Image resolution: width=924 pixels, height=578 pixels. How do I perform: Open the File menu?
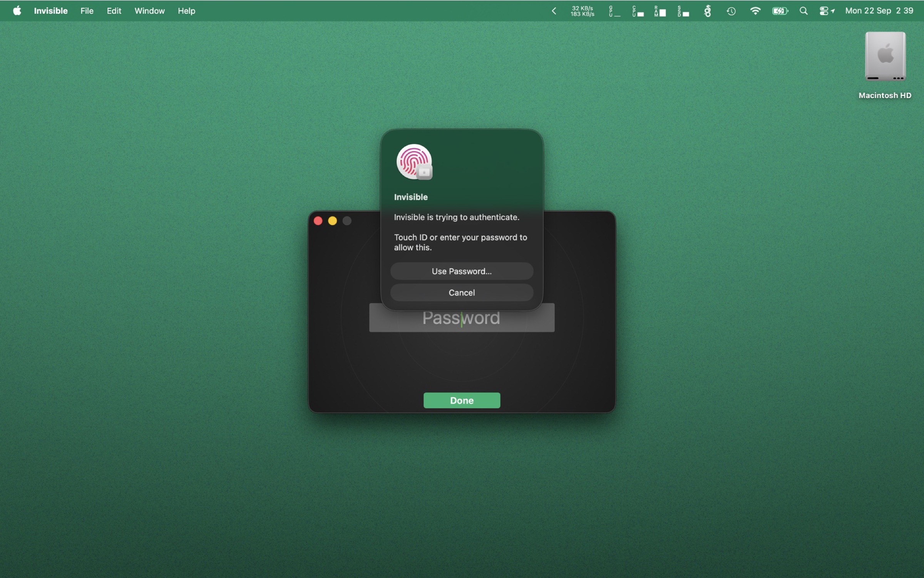87,11
